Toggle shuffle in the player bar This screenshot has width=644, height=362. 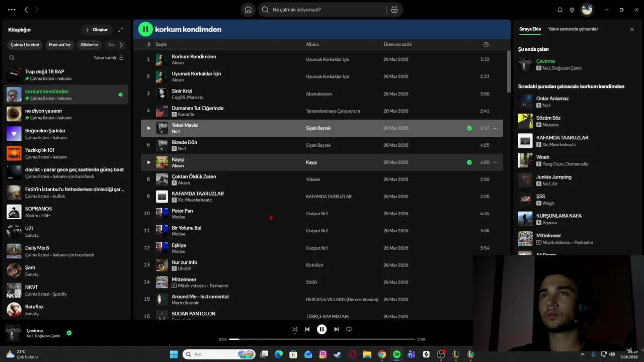tap(295, 329)
